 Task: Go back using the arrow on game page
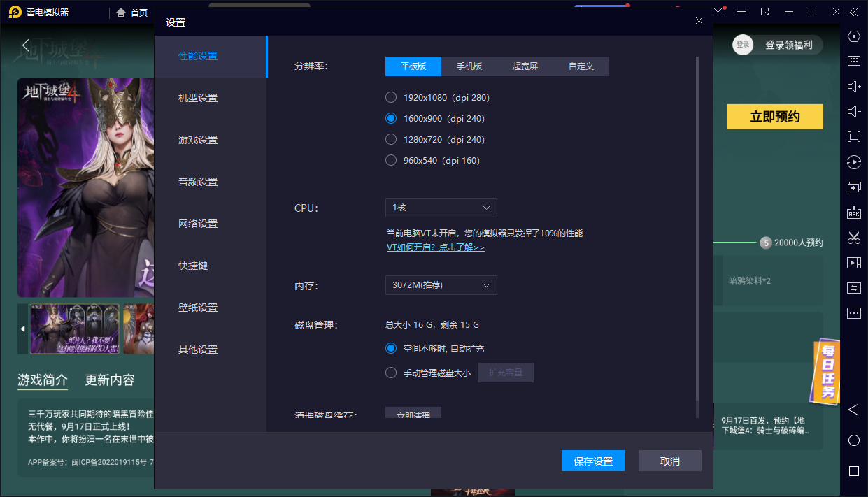point(25,45)
